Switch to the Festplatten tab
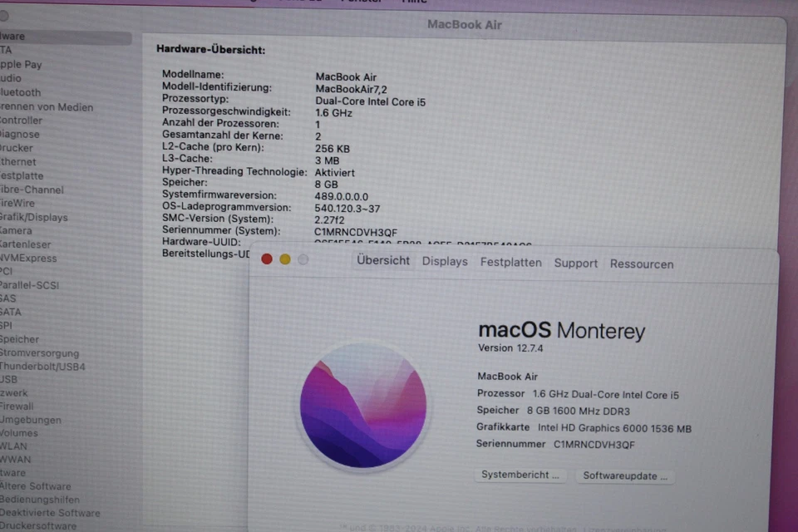798x532 pixels. [x=510, y=262]
